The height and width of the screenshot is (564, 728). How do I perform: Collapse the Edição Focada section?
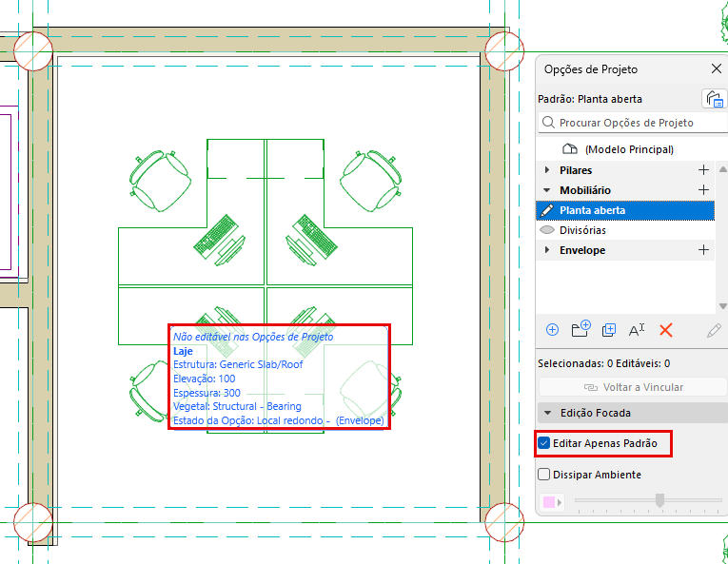[x=548, y=413]
